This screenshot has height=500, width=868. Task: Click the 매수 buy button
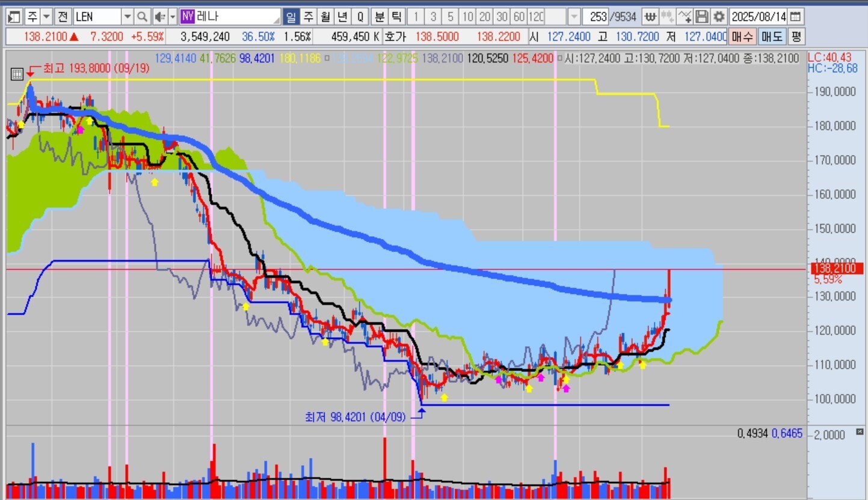[742, 37]
